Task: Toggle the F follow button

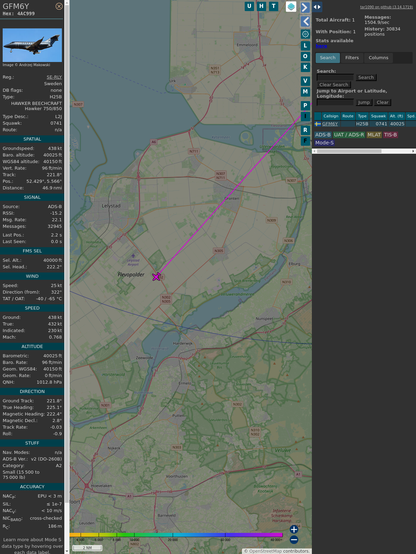Action: (x=305, y=141)
